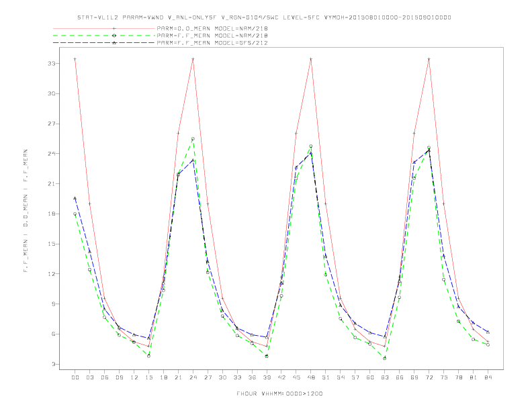Click x-axis tick label 78
This screenshot has width=532, height=411.
(x=459, y=377)
